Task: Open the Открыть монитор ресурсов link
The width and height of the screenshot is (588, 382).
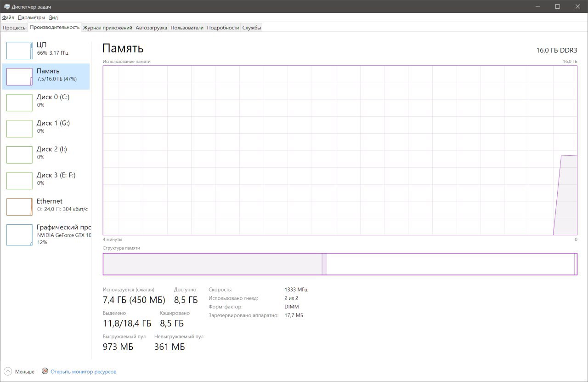Action: pyautogui.click(x=83, y=371)
